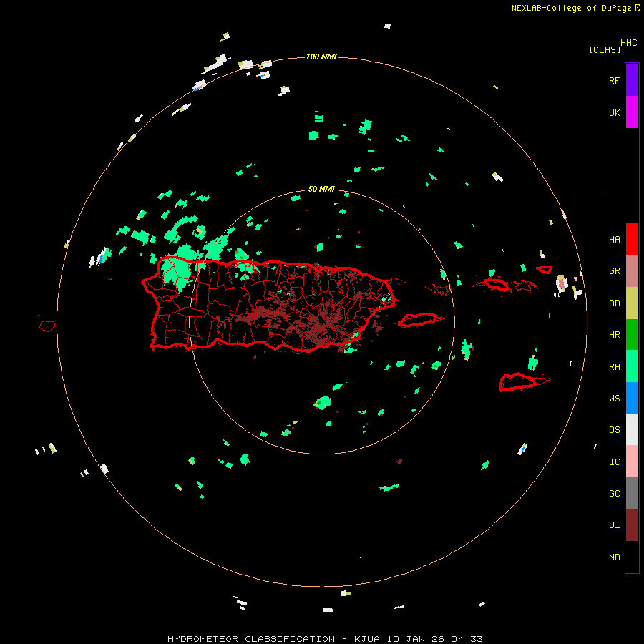This screenshot has height=644, width=644.
Task: Click the UK legend label
Action: (x=614, y=112)
